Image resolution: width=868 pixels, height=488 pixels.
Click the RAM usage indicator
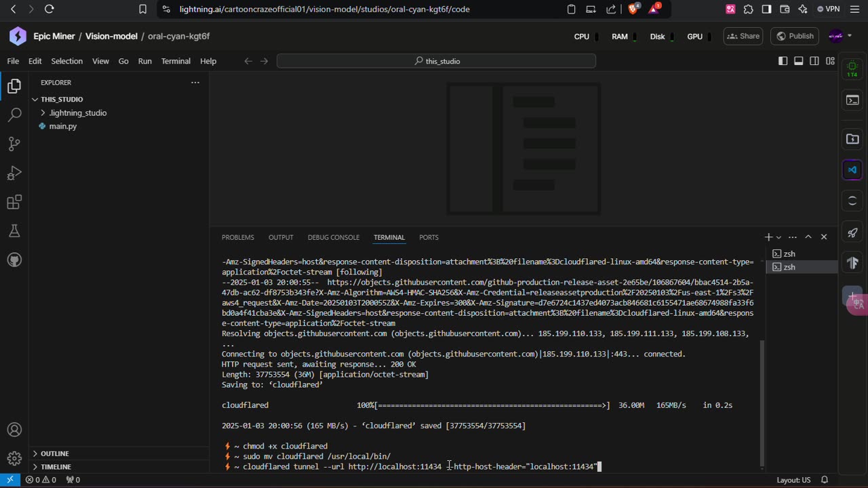[623, 37]
